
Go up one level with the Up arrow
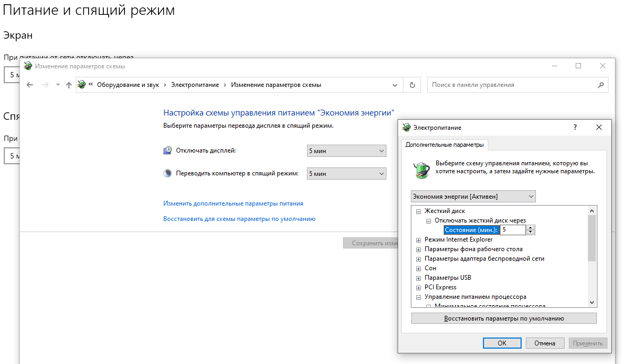(x=68, y=85)
